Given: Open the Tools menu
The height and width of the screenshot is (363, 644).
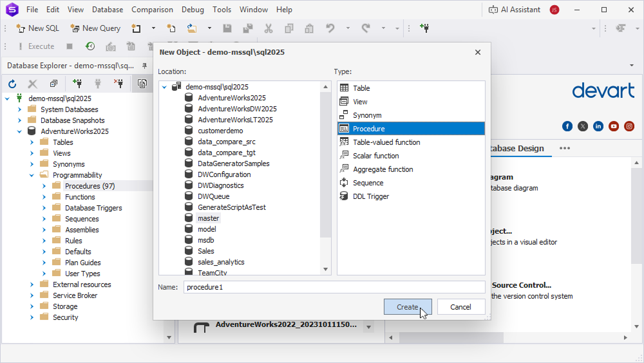Looking at the screenshot, I should click(222, 10).
